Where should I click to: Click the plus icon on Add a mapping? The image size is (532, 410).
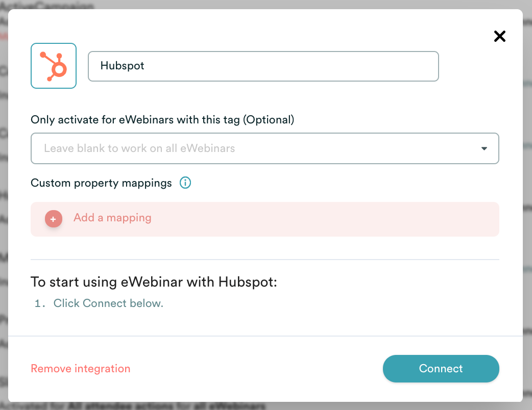click(x=53, y=218)
